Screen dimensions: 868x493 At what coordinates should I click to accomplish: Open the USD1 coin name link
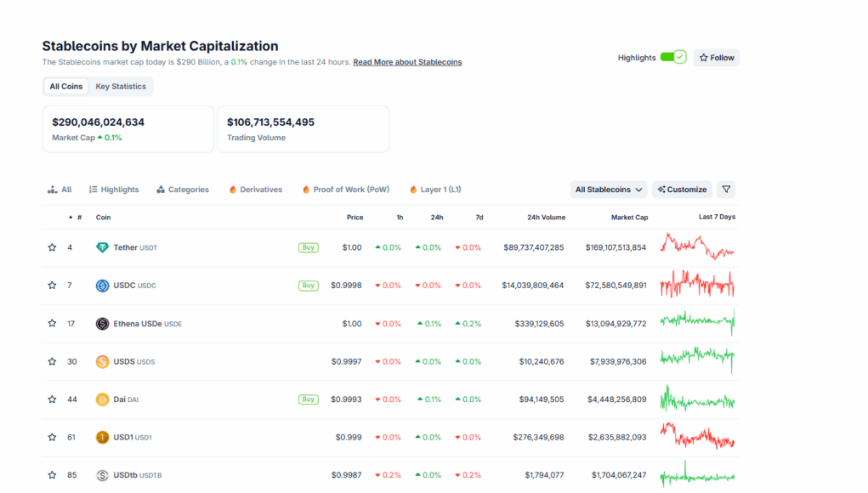tap(133, 437)
